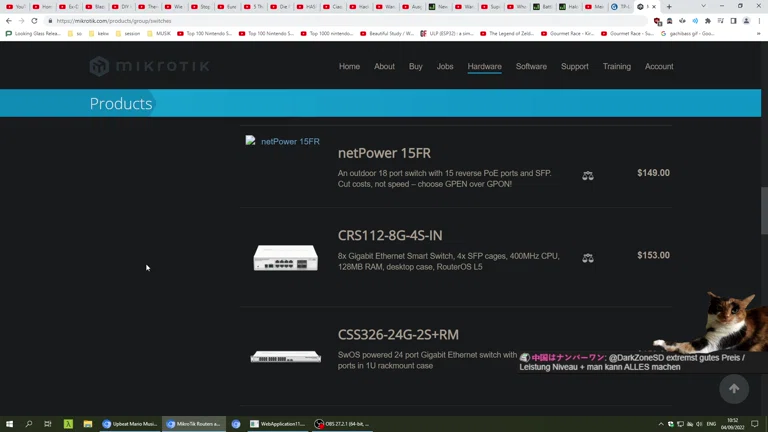Open the Account page
The width and height of the screenshot is (768, 432).
[x=659, y=67]
